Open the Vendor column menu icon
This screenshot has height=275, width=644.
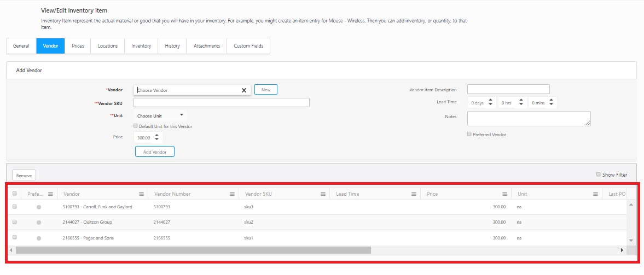[x=141, y=194]
